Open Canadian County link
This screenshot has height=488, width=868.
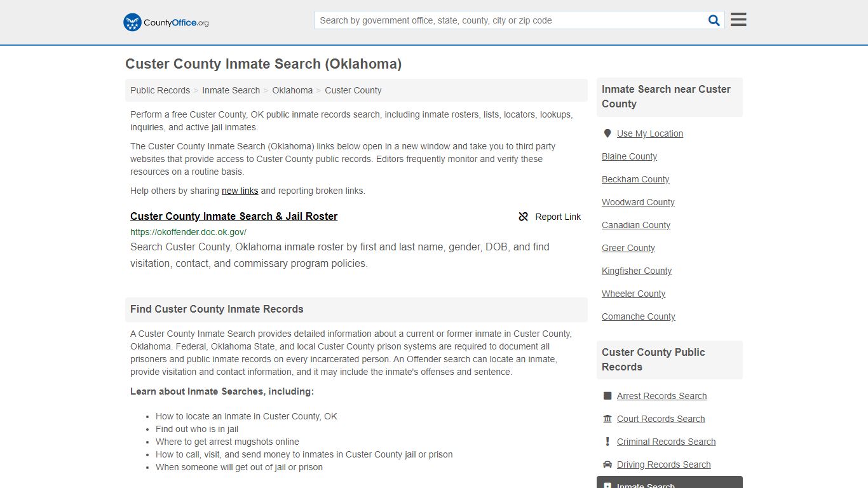click(636, 225)
